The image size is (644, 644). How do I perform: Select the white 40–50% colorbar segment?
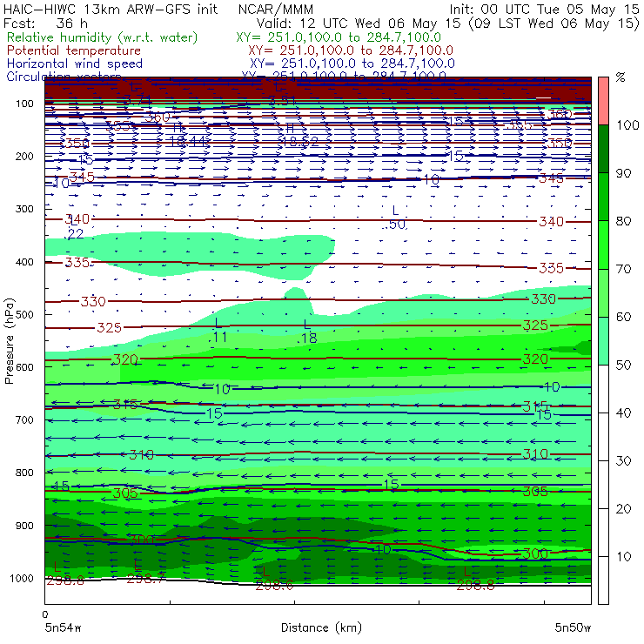tap(603, 389)
